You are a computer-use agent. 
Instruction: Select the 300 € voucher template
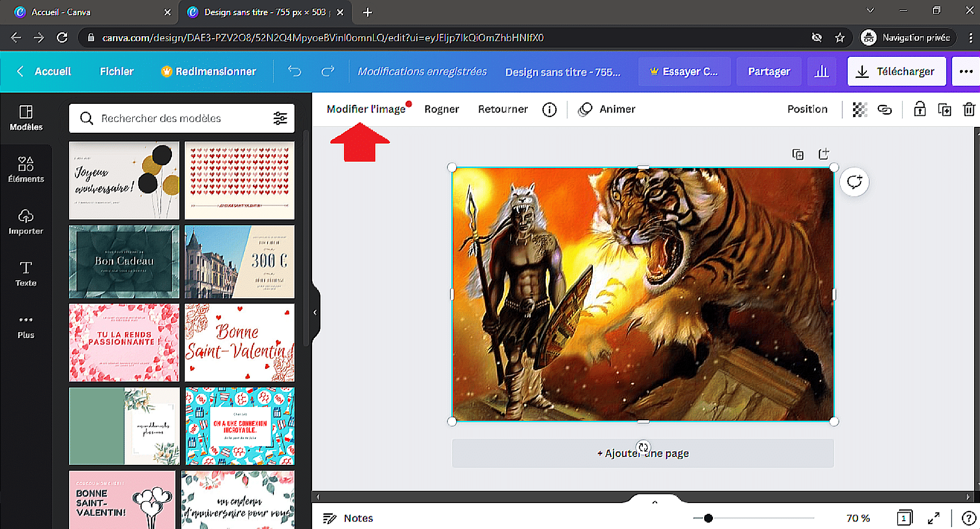pyautogui.click(x=240, y=262)
